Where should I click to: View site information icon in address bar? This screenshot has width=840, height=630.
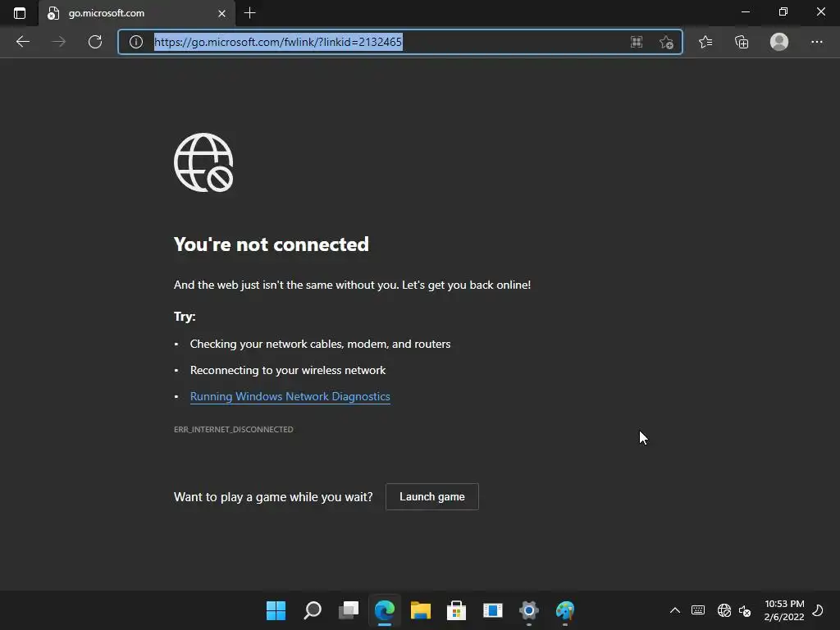click(x=136, y=42)
